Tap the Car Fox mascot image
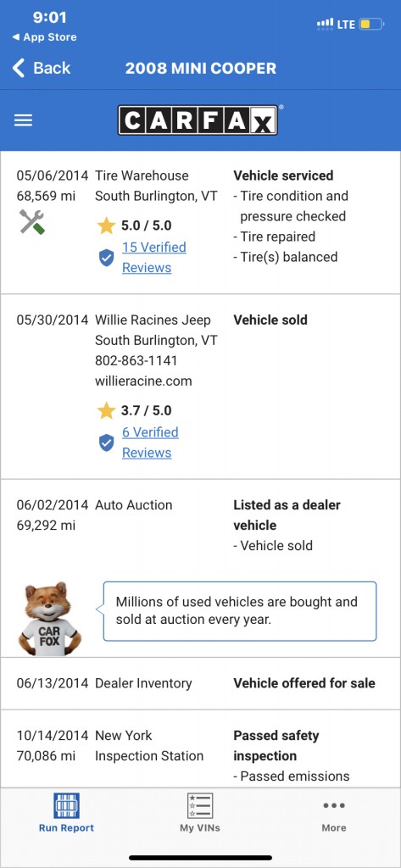Image resolution: width=401 pixels, height=868 pixels. click(x=49, y=618)
